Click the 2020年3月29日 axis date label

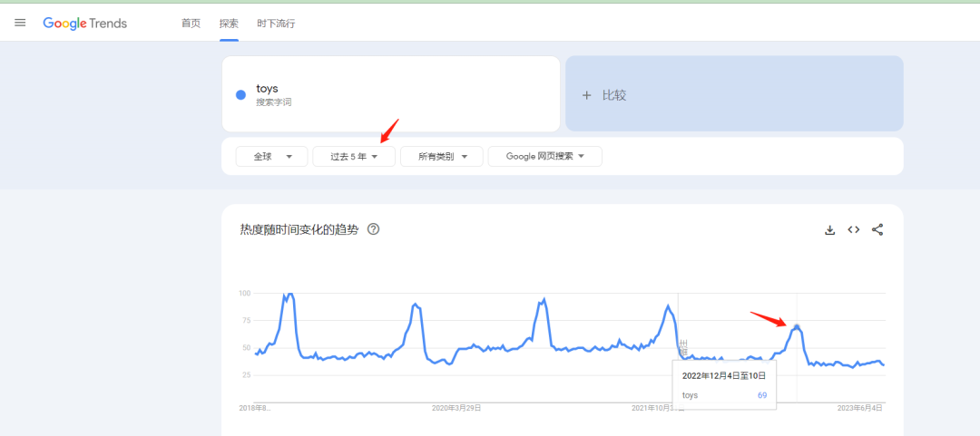tap(456, 408)
